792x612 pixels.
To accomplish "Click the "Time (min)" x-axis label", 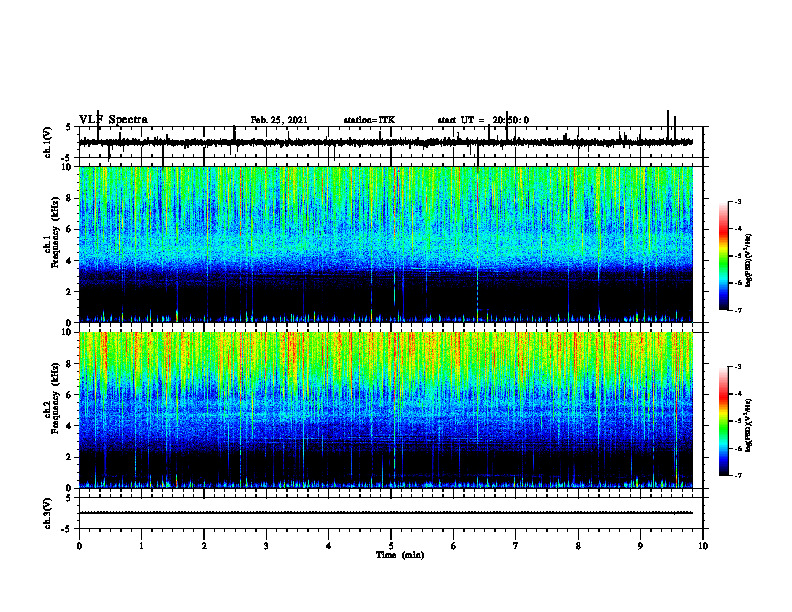I will tap(400, 555).
